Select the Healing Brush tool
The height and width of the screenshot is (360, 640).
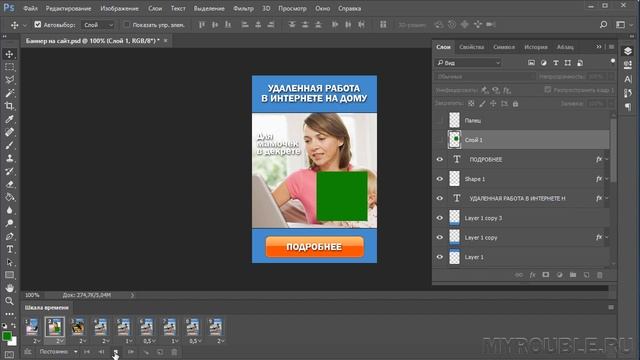coord(9,132)
